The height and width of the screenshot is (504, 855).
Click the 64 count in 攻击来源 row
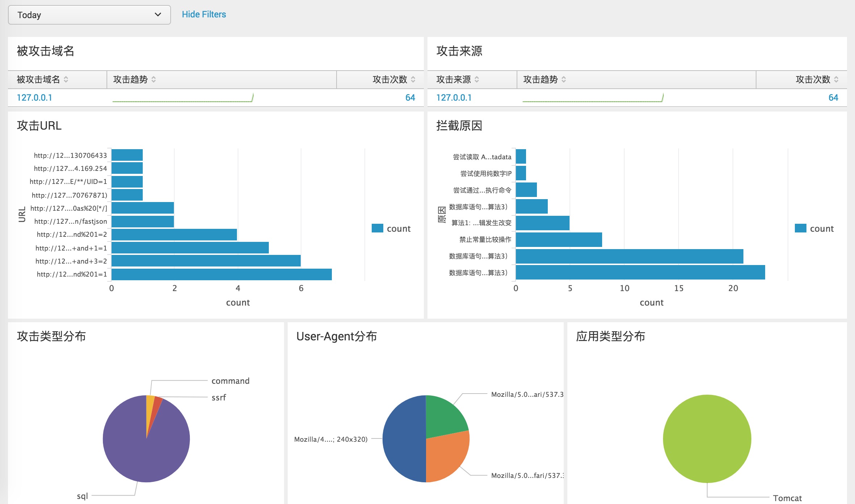[x=833, y=98]
